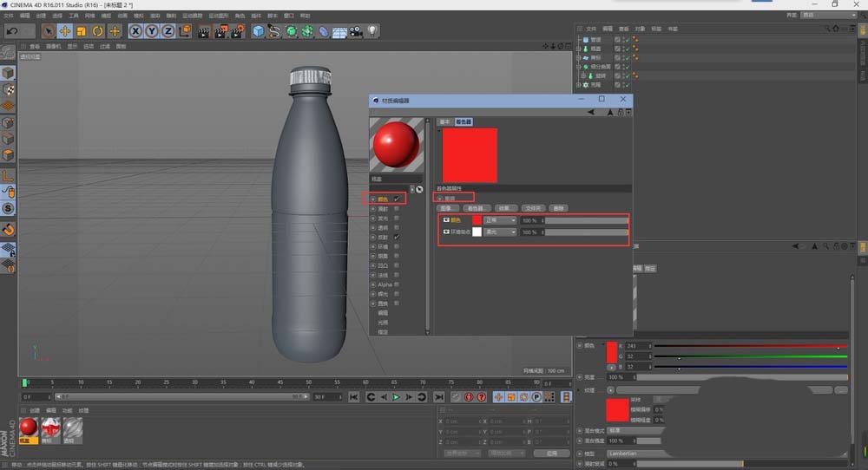The width and height of the screenshot is (868, 470).
Task: Click the blue Cube primitive icon
Action: 258,31
